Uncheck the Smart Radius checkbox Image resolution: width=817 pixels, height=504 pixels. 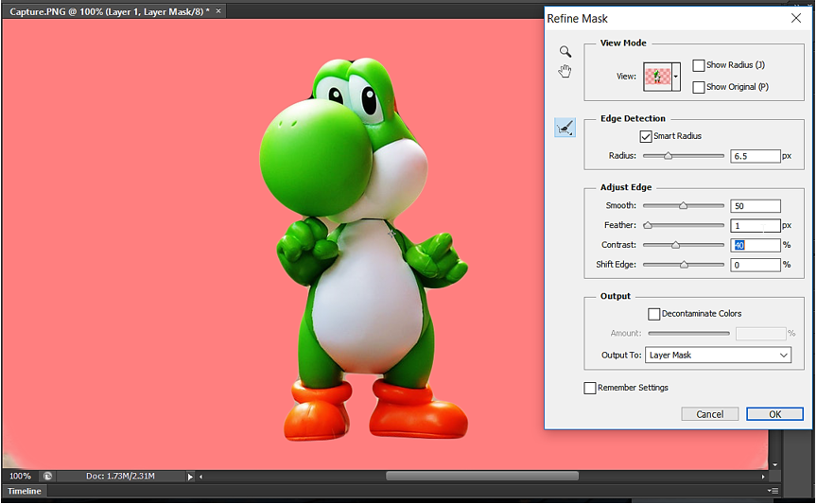[646, 136]
